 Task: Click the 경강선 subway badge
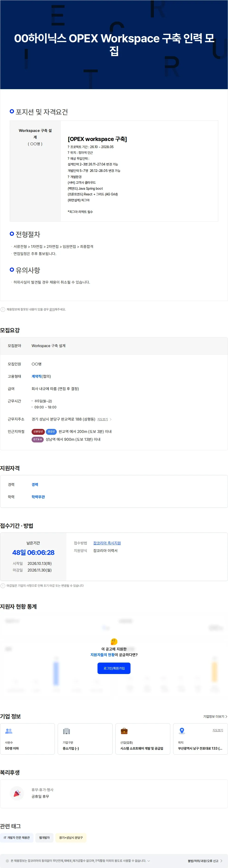[x=51, y=432]
